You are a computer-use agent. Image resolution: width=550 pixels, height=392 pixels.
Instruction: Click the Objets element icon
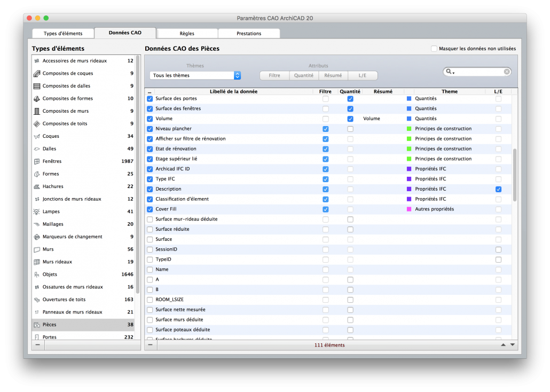(x=37, y=275)
